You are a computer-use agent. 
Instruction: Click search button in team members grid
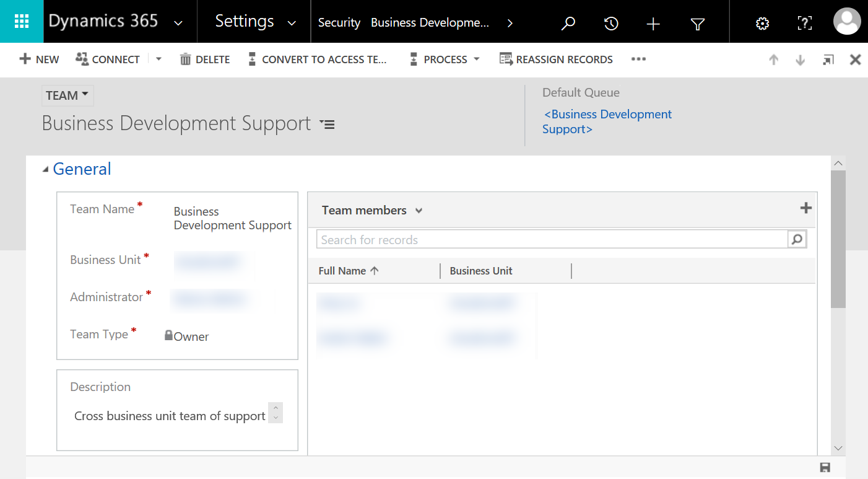(x=797, y=239)
